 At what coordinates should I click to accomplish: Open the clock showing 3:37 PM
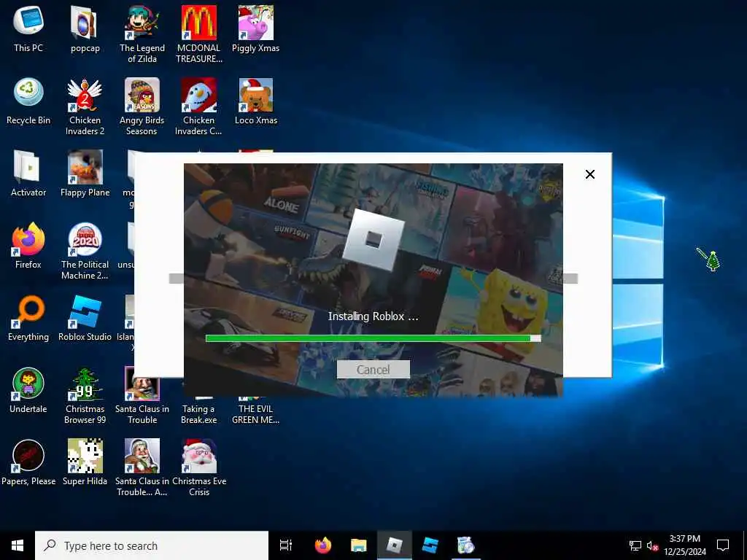click(x=684, y=545)
